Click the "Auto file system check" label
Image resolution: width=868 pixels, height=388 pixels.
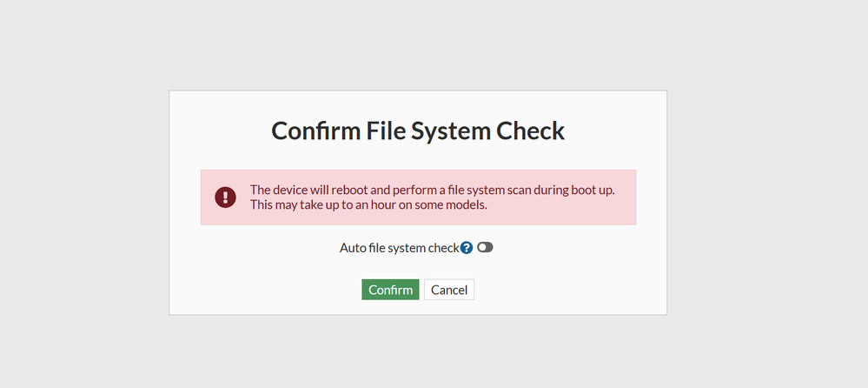399,248
